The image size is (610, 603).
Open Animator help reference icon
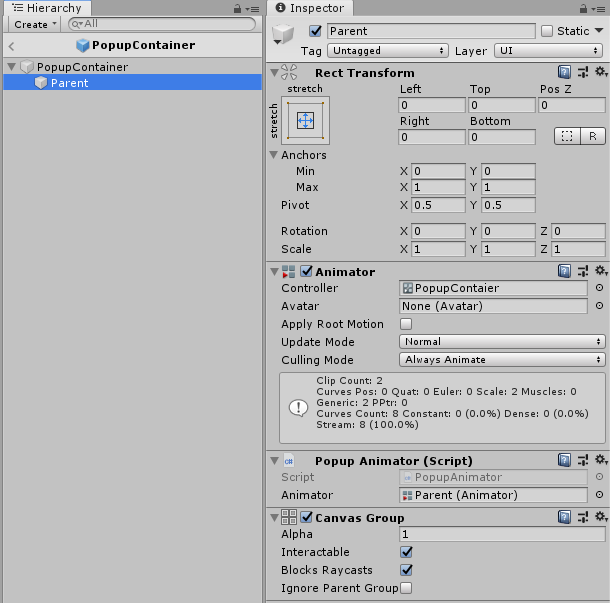pos(564,271)
